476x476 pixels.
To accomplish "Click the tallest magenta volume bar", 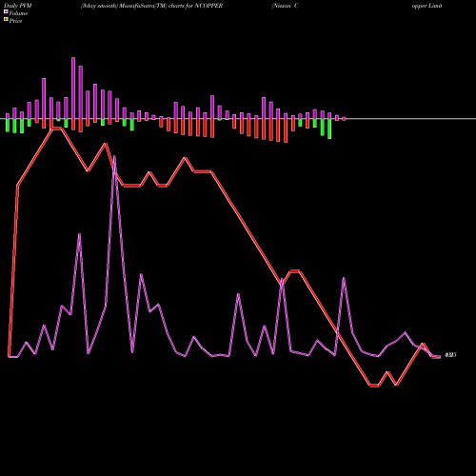I will [x=73, y=88].
